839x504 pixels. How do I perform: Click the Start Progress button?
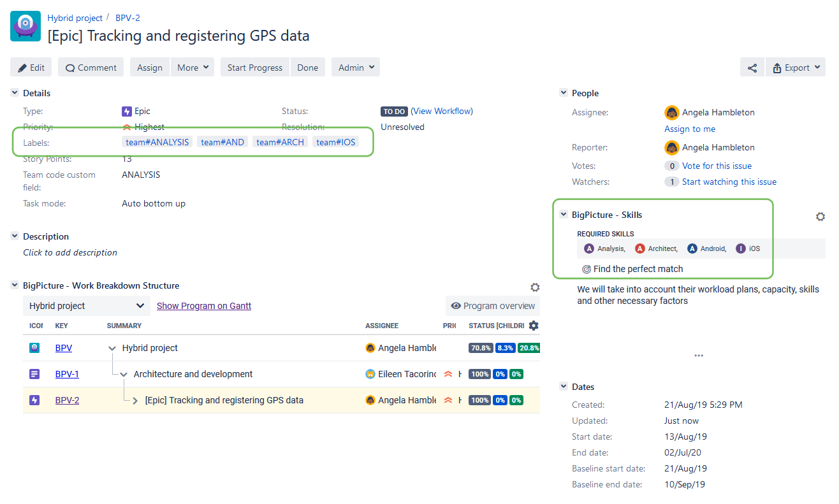[x=254, y=67]
